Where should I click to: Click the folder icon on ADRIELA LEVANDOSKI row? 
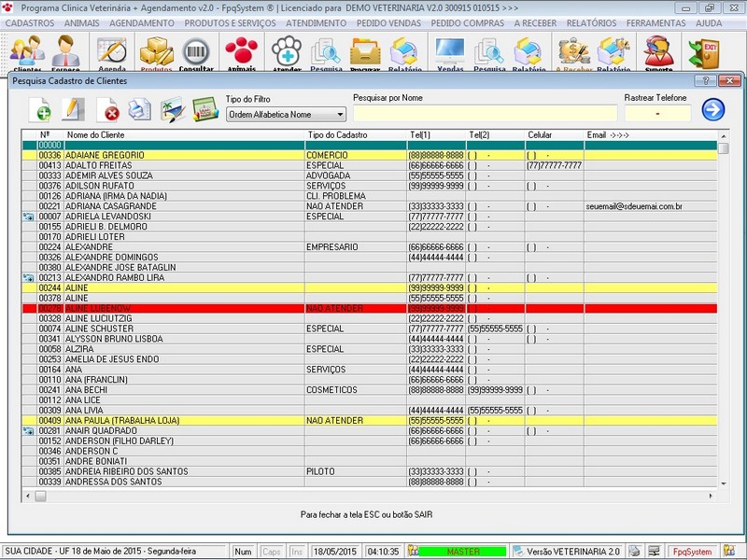[x=29, y=217]
